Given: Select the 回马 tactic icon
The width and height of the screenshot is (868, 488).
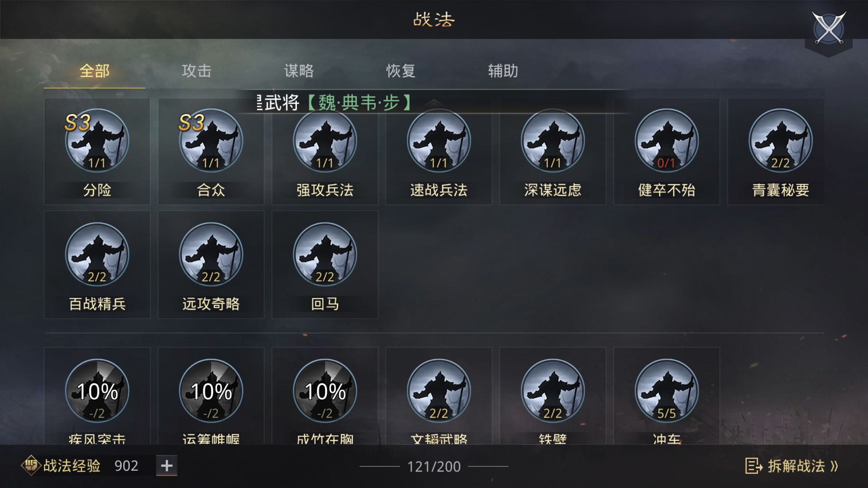Looking at the screenshot, I should point(325,255).
